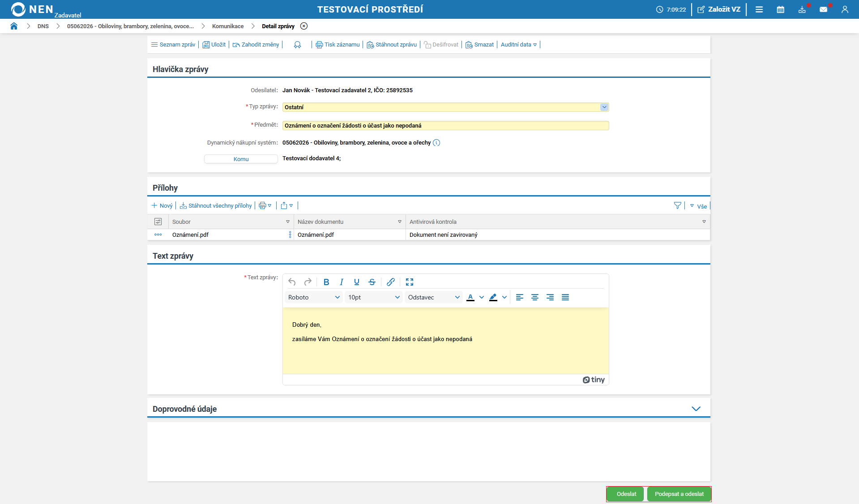
Task: Toggle underline formatting
Action: 357,282
